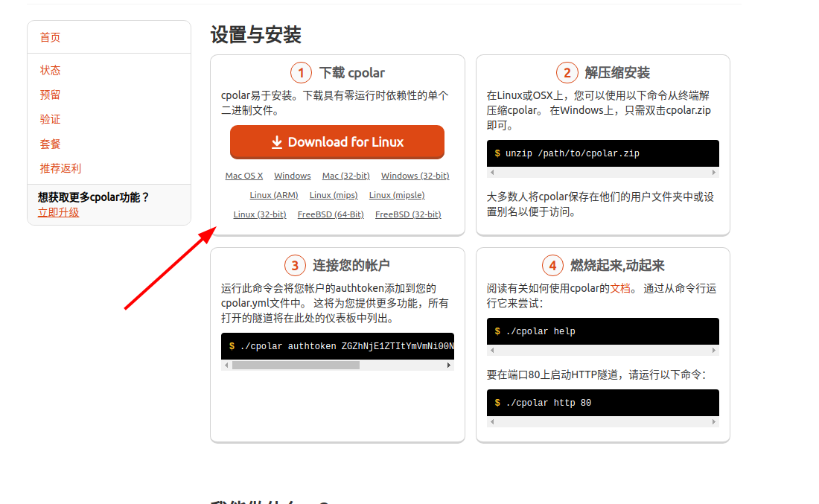This screenshot has height=504, width=819.
Task: Select 状态 in the left sidebar
Action: (50, 70)
